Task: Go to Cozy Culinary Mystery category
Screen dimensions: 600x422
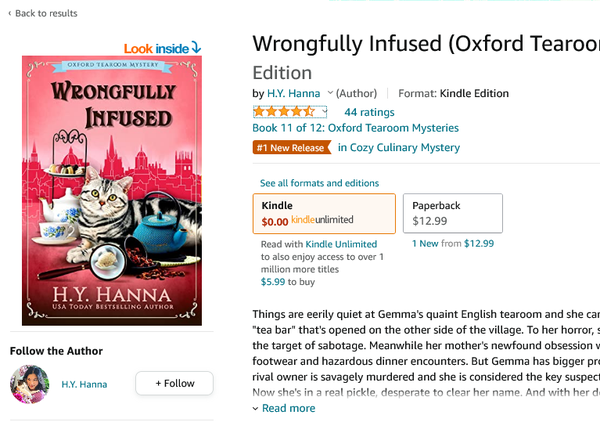Action: (x=399, y=148)
